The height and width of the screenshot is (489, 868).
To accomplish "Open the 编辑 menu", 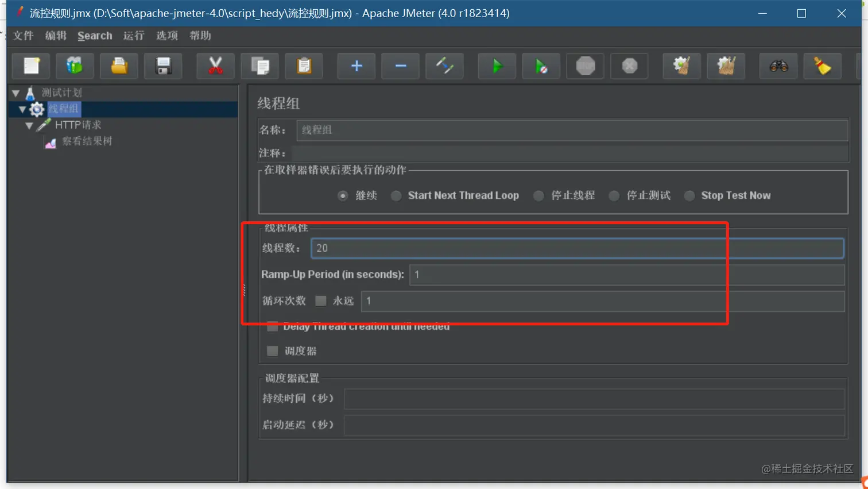I will tap(56, 36).
